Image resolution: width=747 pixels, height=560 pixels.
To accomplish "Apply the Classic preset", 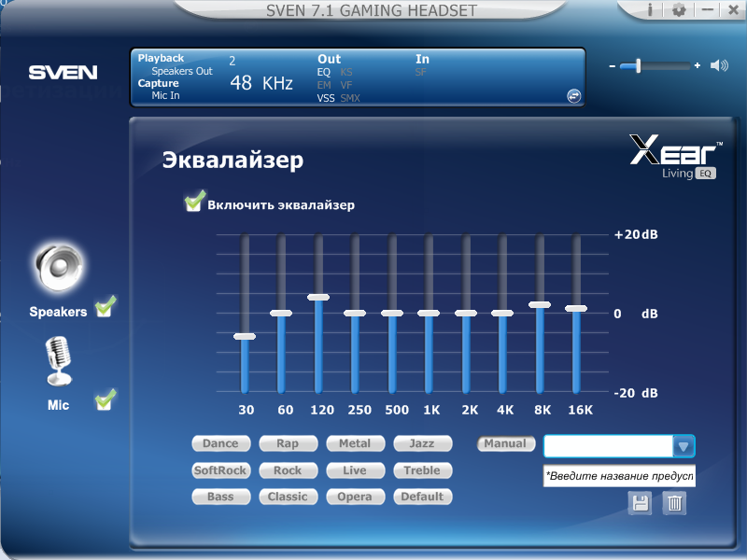I will [x=289, y=497].
